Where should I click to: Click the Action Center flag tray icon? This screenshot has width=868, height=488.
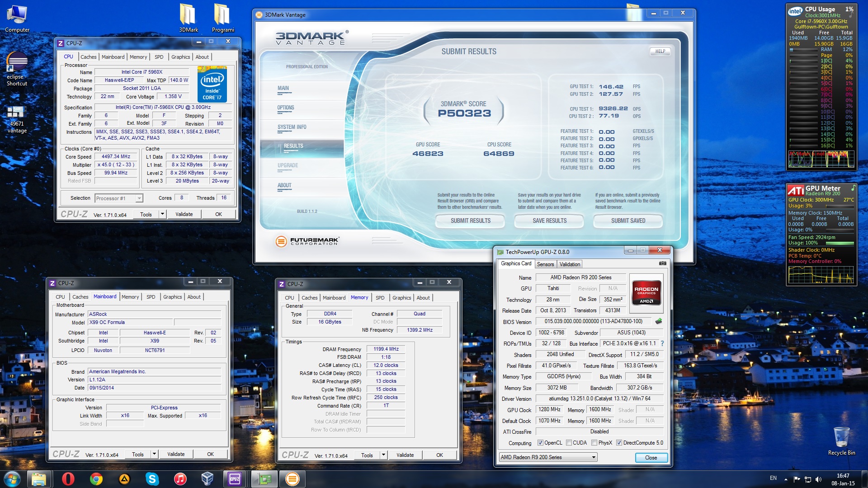[797, 479]
